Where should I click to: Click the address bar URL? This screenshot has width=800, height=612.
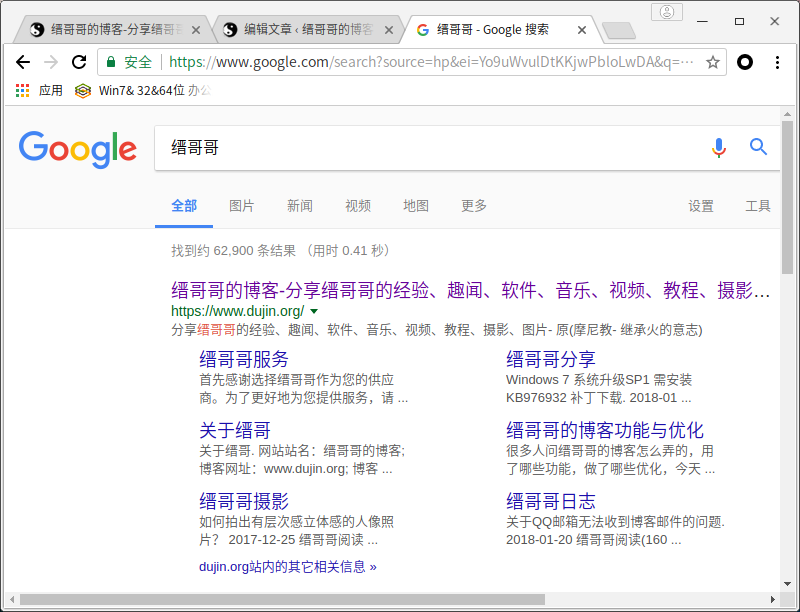pyautogui.click(x=431, y=62)
